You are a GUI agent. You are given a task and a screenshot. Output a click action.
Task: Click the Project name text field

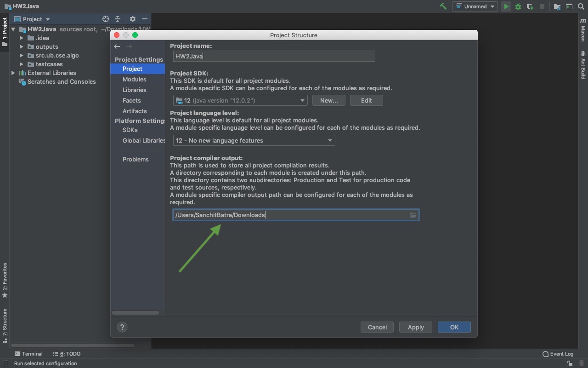pyautogui.click(x=274, y=56)
